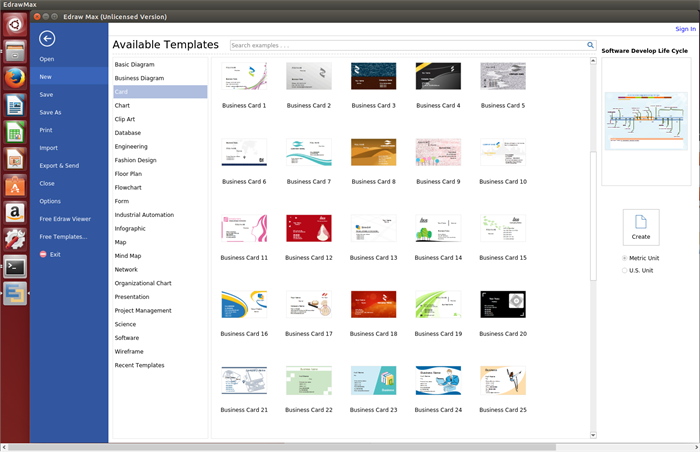Open Free Templates... link
The height and width of the screenshot is (452, 700).
coord(63,236)
